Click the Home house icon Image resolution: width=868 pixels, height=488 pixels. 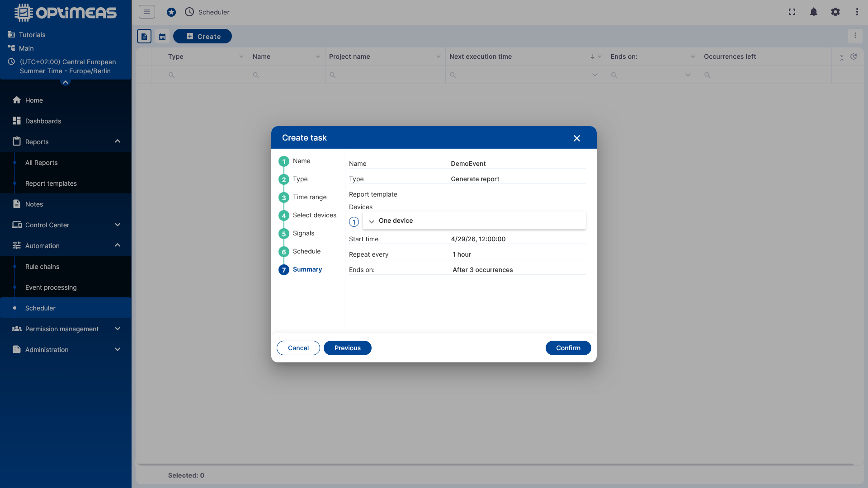[x=17, y=100]
